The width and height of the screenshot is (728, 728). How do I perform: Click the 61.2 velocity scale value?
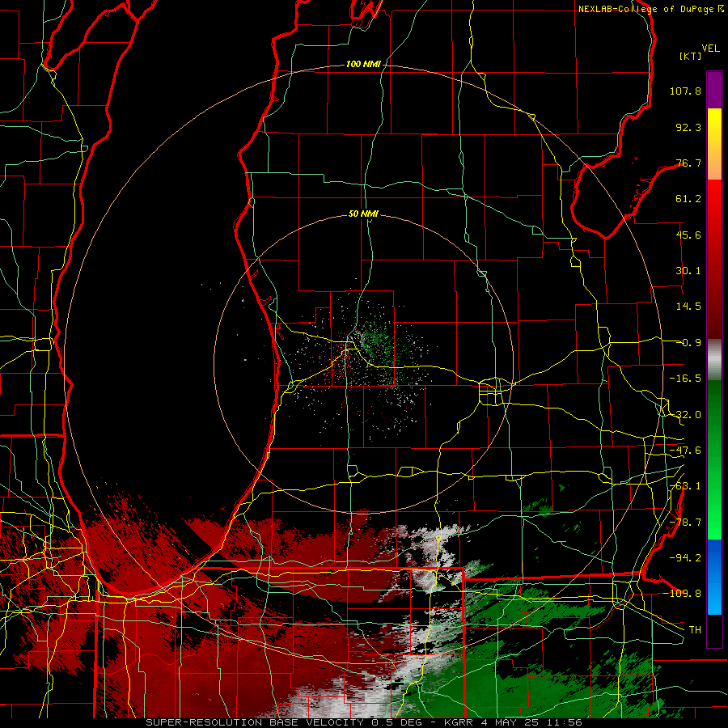(688, 199)
